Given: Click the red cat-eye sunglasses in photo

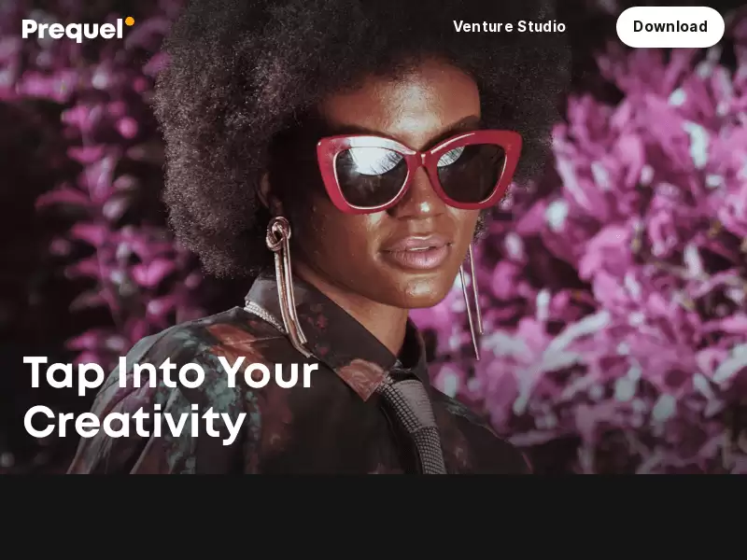Looking at the screenshot, I should point(418,170).
